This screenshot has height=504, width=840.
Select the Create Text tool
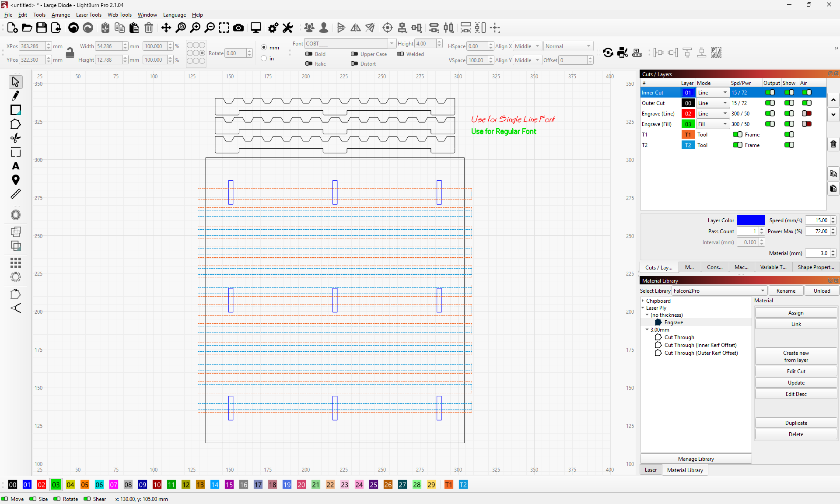(x=16, y=166)
